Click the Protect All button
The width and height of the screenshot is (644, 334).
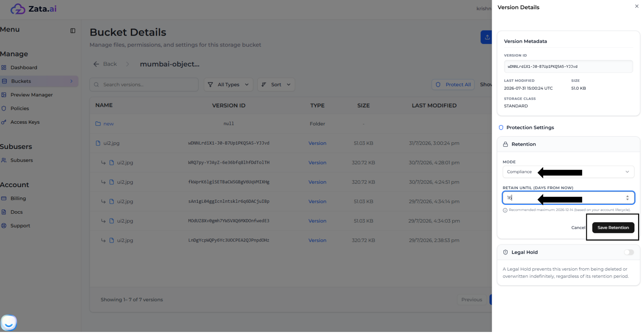point(453,85)
